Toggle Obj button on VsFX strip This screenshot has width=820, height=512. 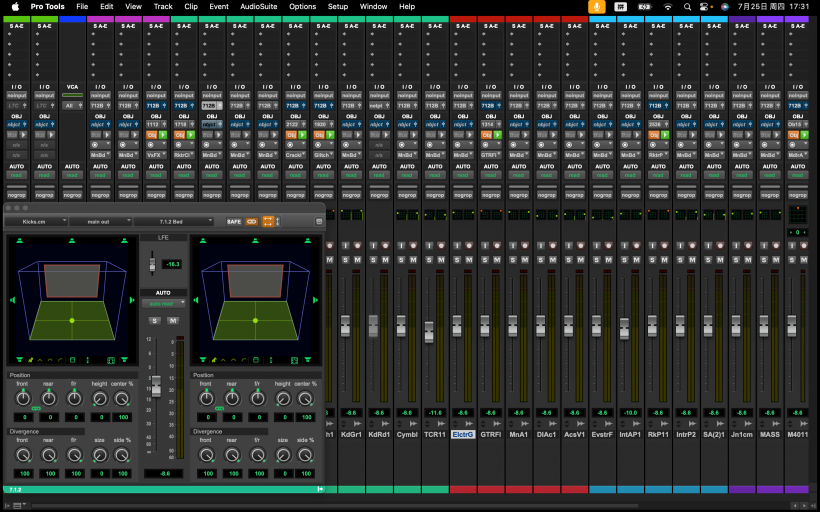pyautogui.click(x=152, y=135)
